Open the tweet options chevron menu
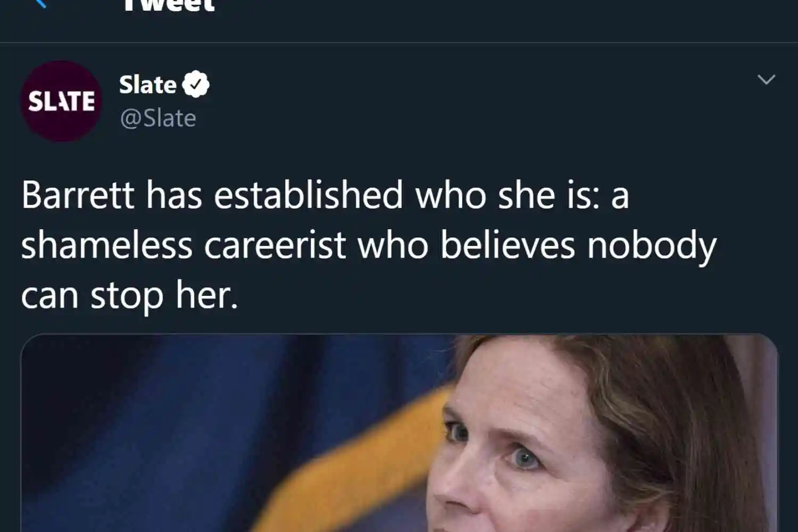Screen dimensions: 798x532 point(766,80)
